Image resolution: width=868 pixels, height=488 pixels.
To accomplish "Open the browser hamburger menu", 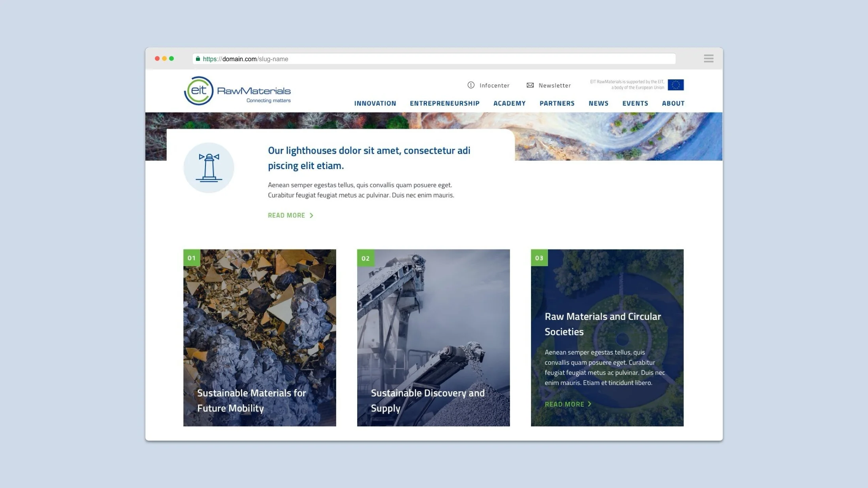I will 708,59.
